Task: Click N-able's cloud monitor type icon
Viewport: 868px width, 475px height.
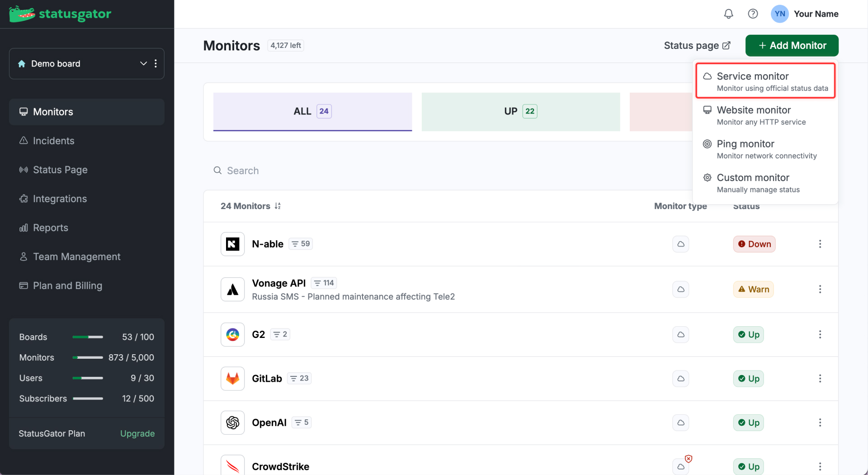Action: (680, 244)
